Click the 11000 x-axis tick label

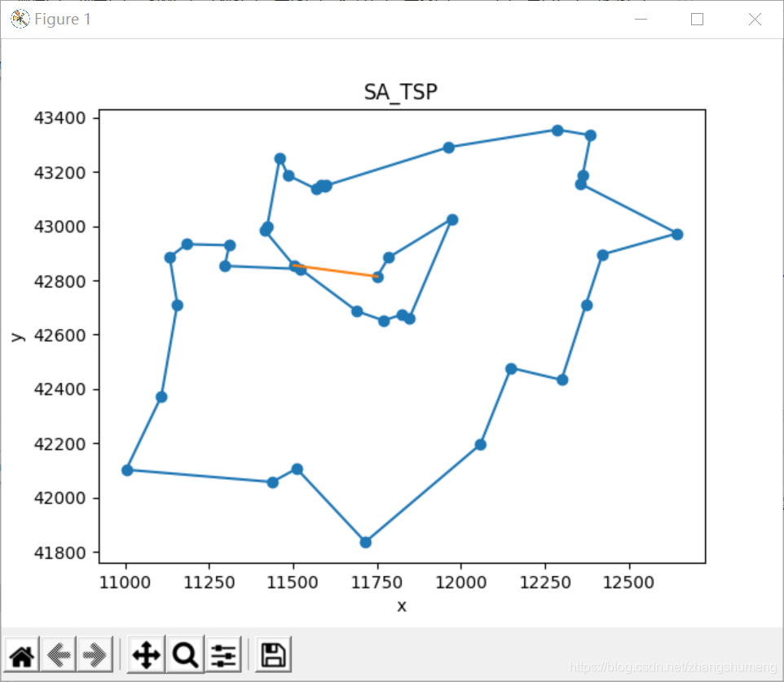125,582
